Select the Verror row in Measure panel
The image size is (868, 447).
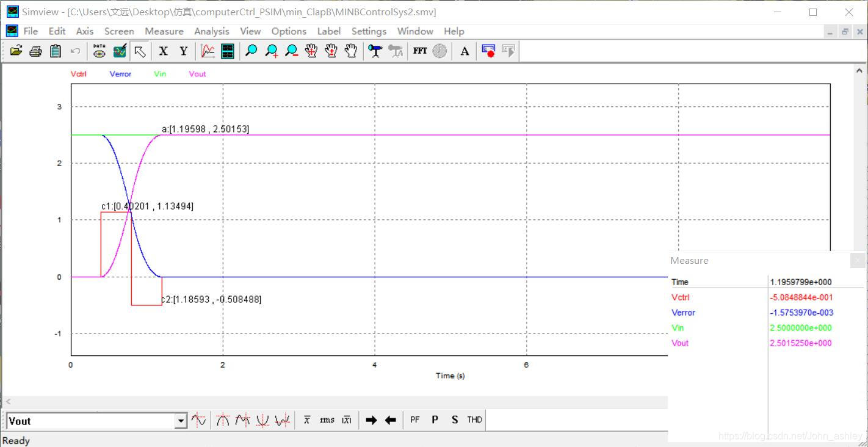point(767,313)
